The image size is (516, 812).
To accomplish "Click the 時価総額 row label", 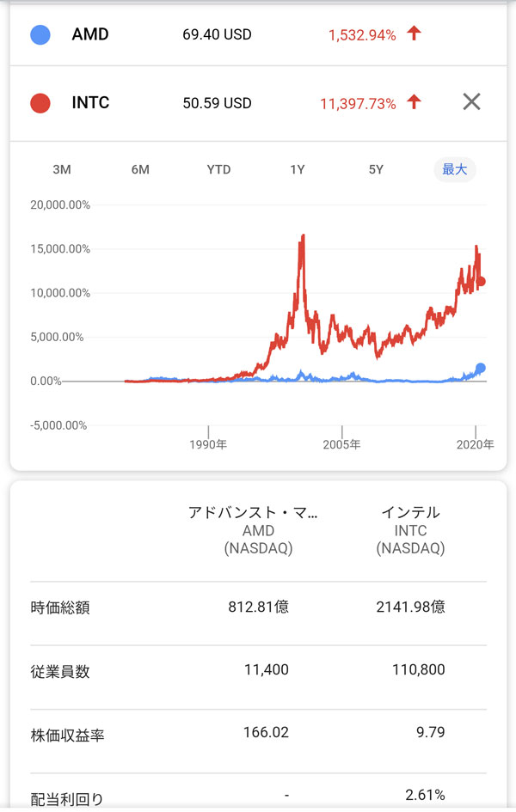I will pyautogui.click(x=60, y=608).
